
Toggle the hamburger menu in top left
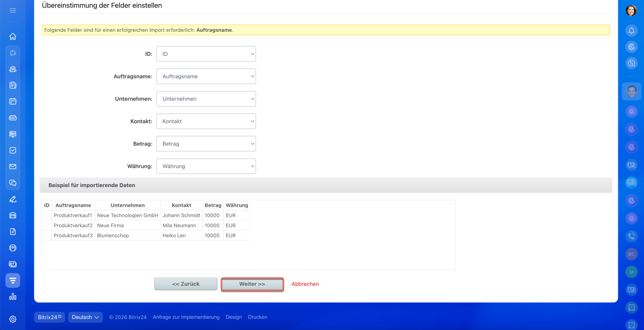coord(13,10)
